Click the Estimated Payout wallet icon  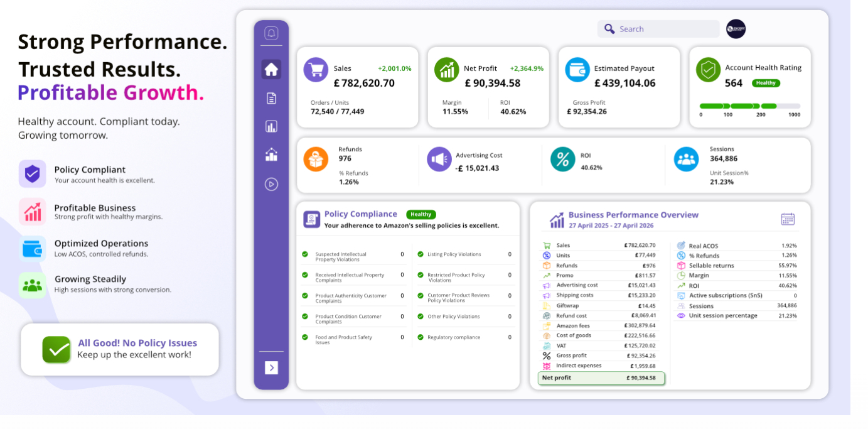[577, 70]
